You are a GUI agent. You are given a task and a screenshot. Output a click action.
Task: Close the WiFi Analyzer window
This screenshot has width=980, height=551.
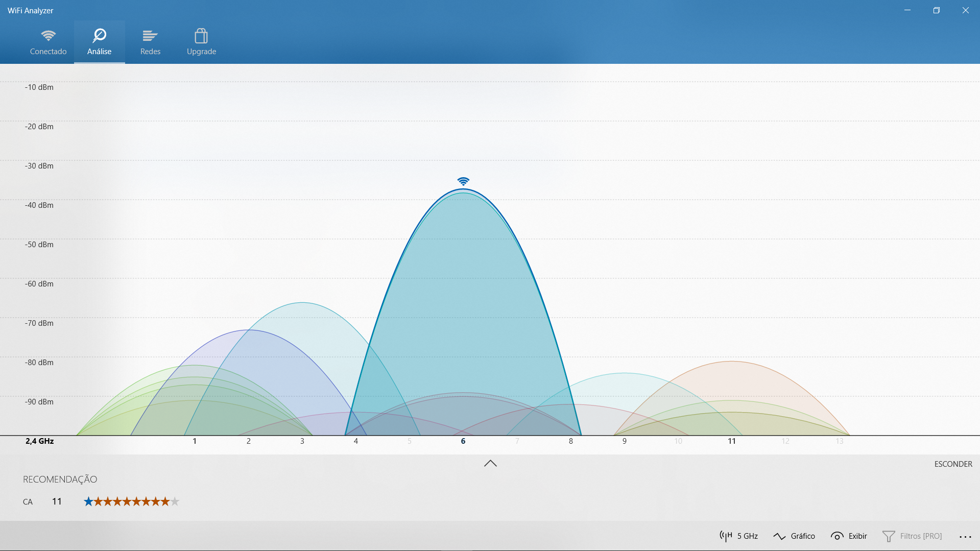tap(966, 10)
